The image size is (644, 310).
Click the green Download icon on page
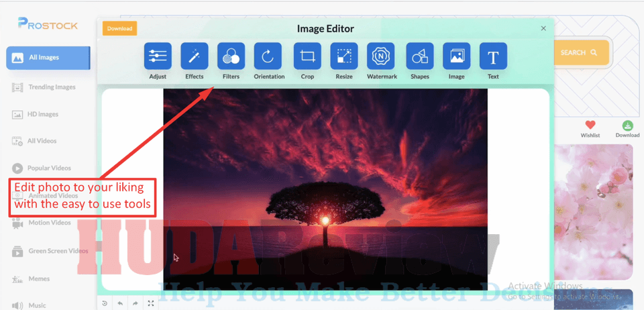coord(627,125)
